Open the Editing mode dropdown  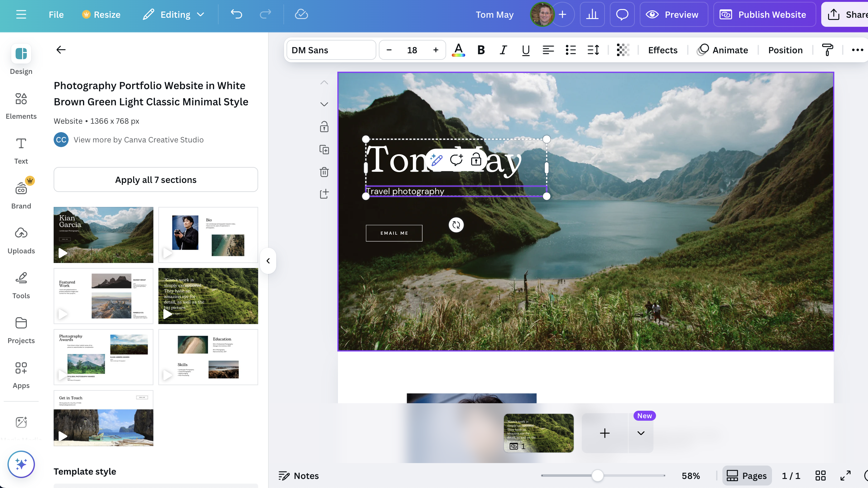coord(174,14)
